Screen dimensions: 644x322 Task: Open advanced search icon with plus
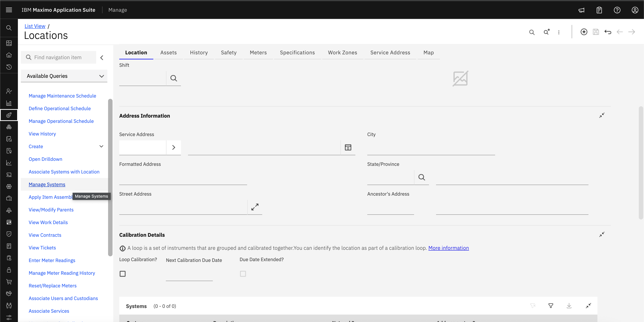547,32
